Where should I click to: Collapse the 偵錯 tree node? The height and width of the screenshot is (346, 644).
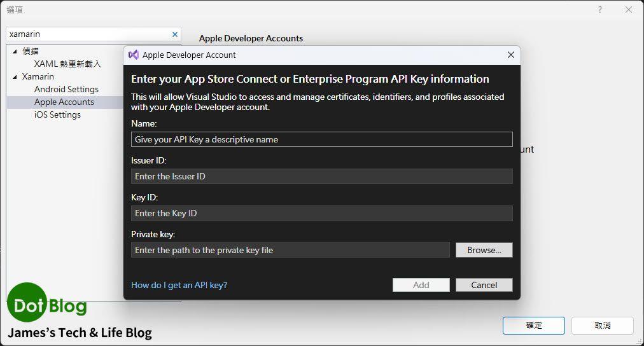tap(15, 52)
